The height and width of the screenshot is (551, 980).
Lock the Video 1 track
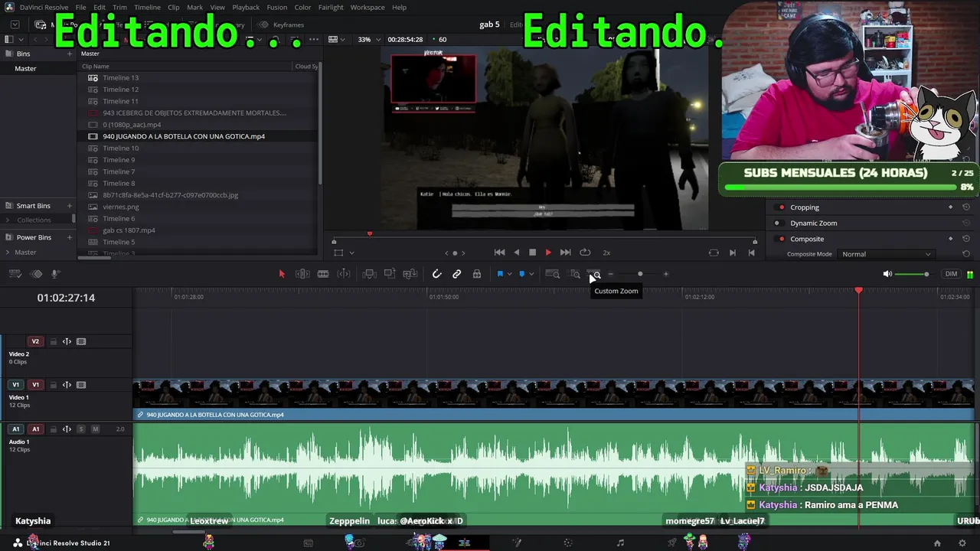53,385
